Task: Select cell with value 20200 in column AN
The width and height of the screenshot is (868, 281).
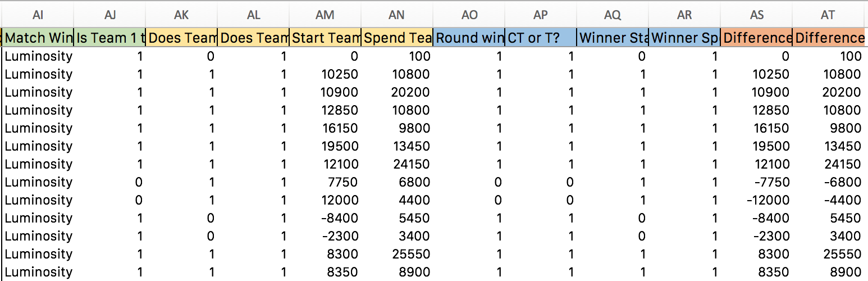Action: pyautogui.click(x=397, y=92)
